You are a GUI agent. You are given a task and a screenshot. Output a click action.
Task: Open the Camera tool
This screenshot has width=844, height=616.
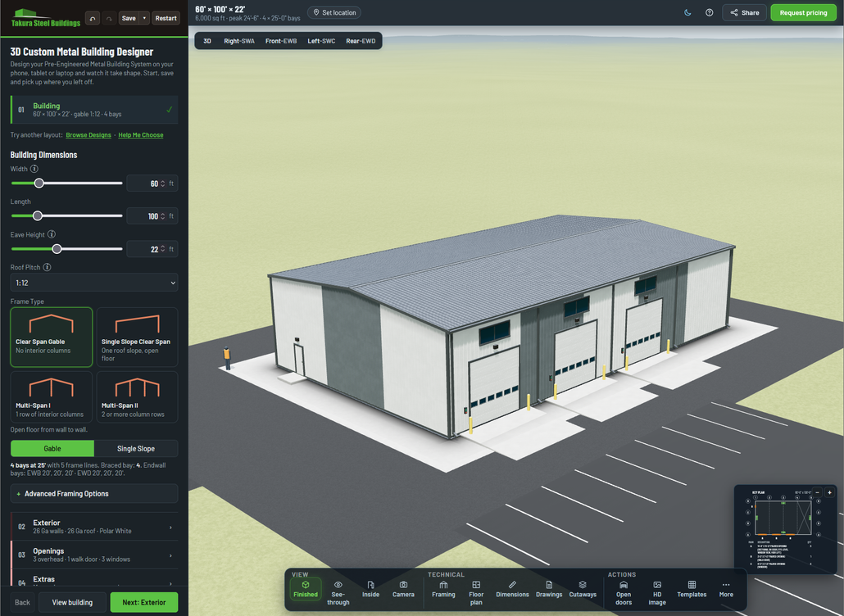tap(403, 589)
